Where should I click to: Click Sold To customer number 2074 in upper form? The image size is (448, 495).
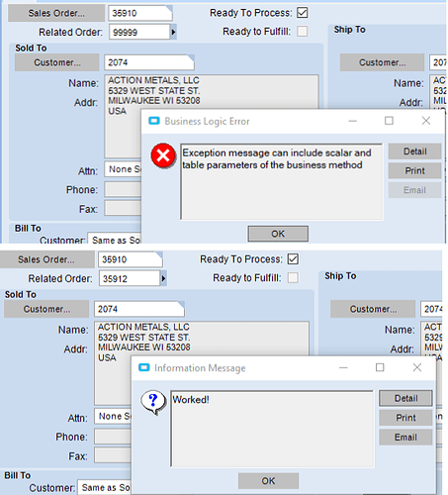(x=149, y=62)
